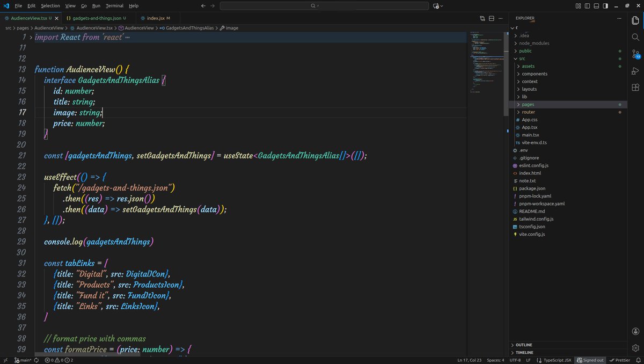Image resolution: width=644 pixels, height=364 pixels.
Task: Switch to the gadgets-and-things.json tab
Action: pos(97,17)
